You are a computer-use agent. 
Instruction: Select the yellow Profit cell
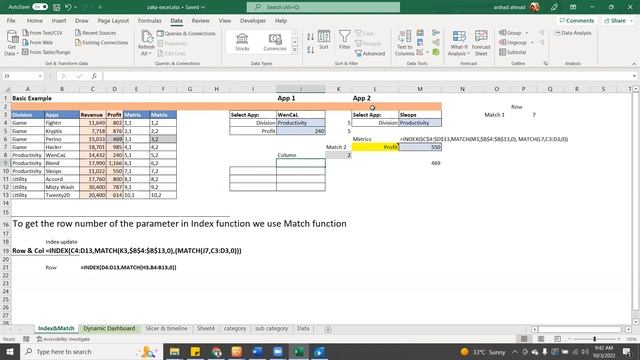[375, 147]
